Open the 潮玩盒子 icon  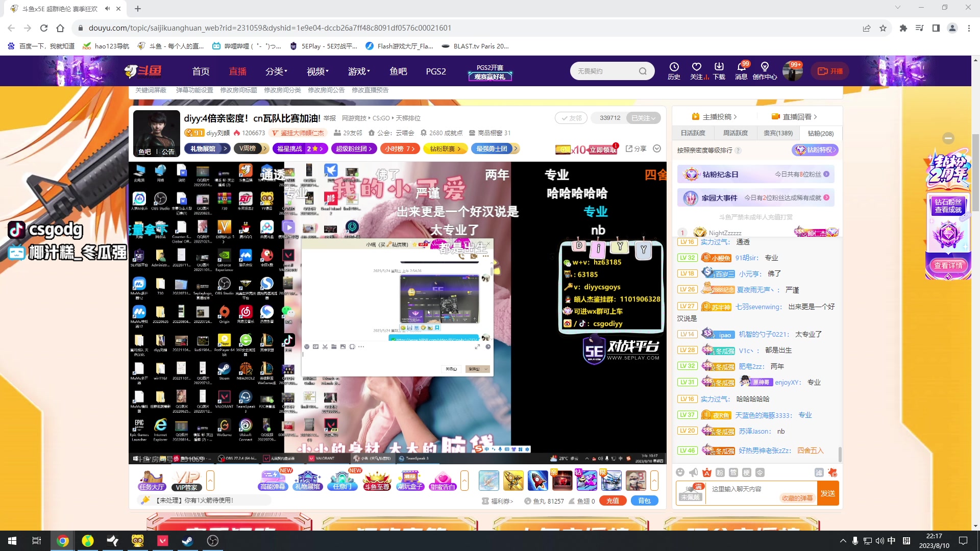point(410,481)
